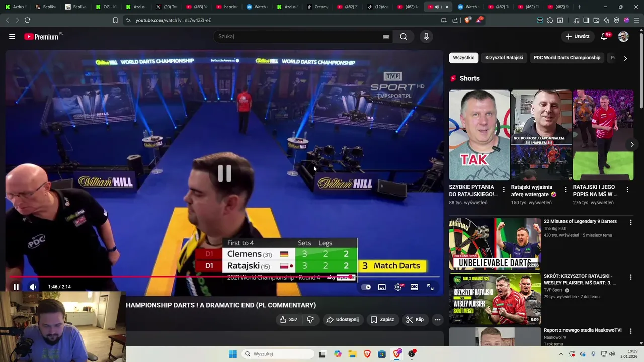Go to YouTube Premium home logo
This screenshot has height=362, width=644.
pyautogui.click(x=41, y=37)
